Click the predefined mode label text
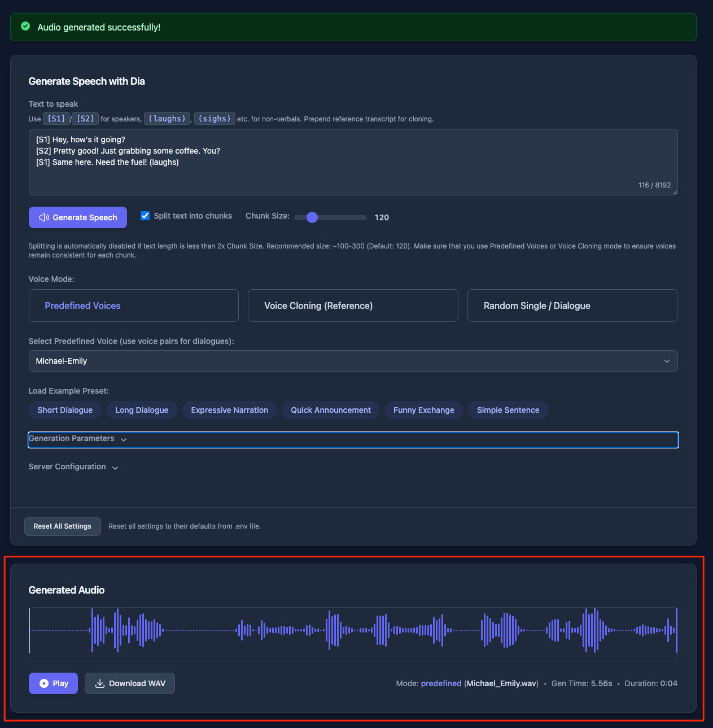This screenshot has width=713, height=728. pos(441,683)
